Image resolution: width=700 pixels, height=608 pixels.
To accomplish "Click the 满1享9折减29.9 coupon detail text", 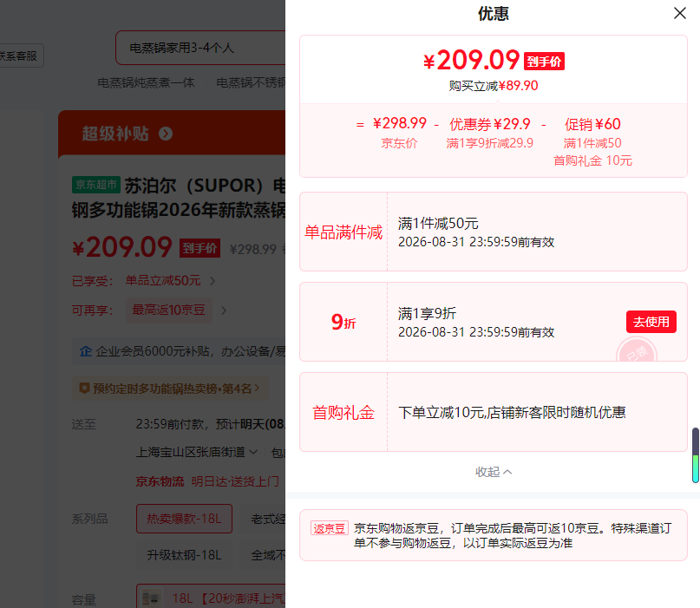I will pos(490,143).
